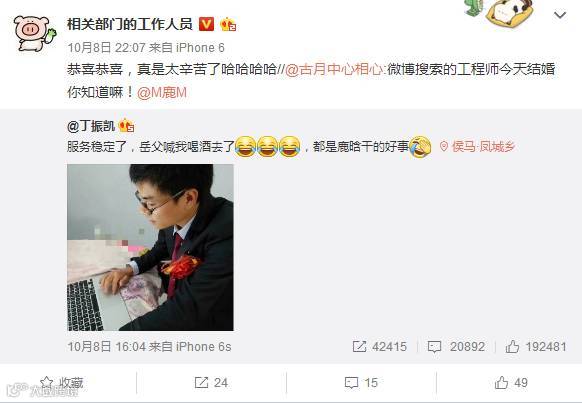Click the 收藏 favorite star button
This screenshot has width=582, height=403.
[x=62, y=383]
